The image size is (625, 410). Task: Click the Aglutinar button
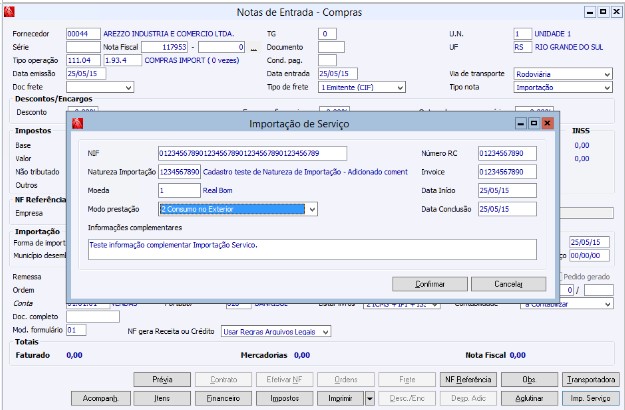click(529, 398)
